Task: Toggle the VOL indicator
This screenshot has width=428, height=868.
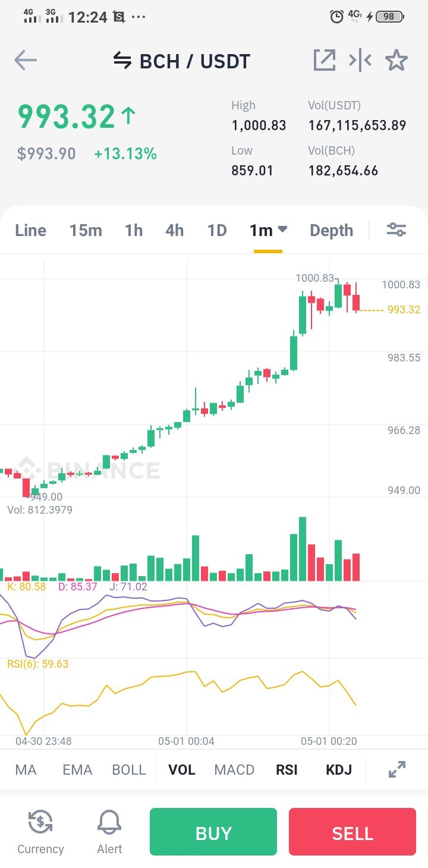Action: [182, 770]
